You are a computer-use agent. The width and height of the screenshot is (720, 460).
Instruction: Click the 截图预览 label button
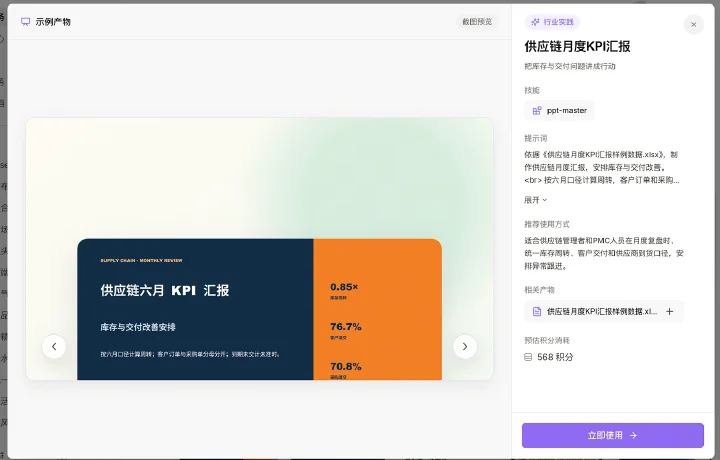[477, 22]
